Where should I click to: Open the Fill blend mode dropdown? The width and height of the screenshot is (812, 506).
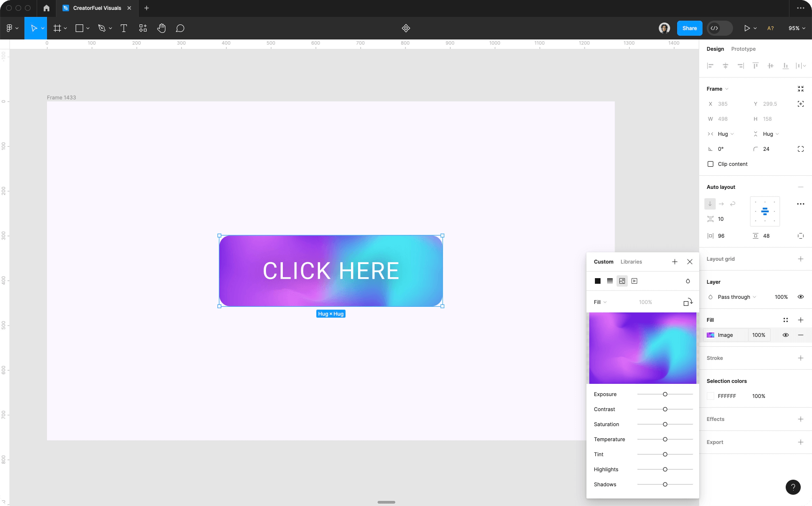pos(600,302)
